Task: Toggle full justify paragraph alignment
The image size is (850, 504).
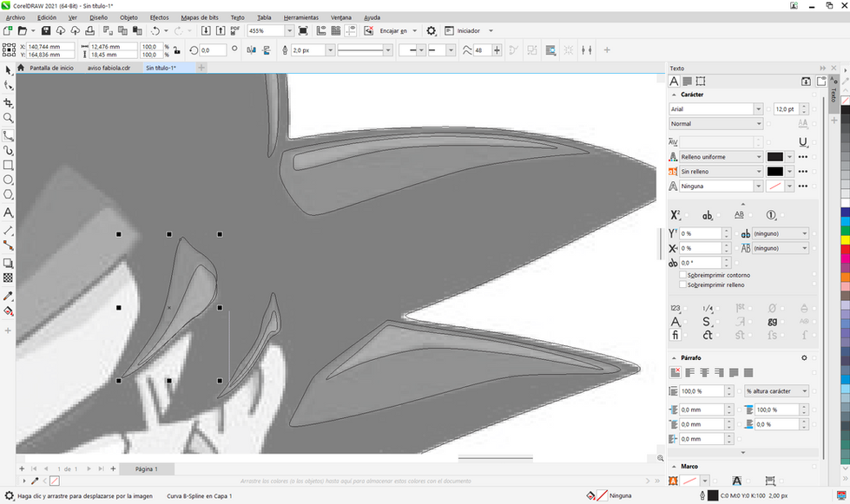Action: pos(734,372)
